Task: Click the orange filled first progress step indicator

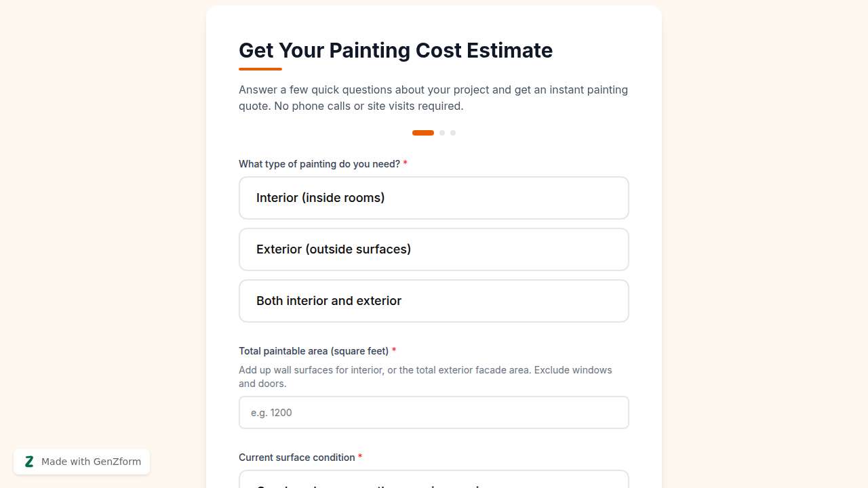Action: (423, 133)
